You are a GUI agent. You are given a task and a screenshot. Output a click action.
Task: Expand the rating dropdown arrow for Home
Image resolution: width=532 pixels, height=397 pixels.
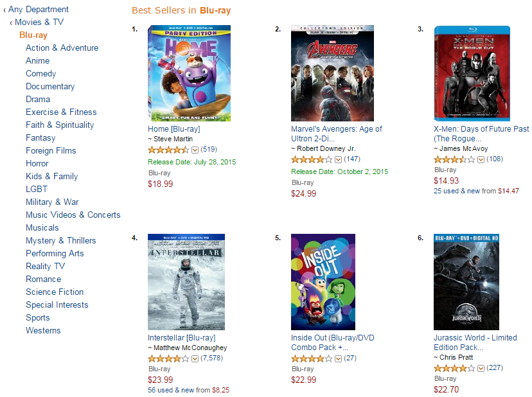coord(195,150)
